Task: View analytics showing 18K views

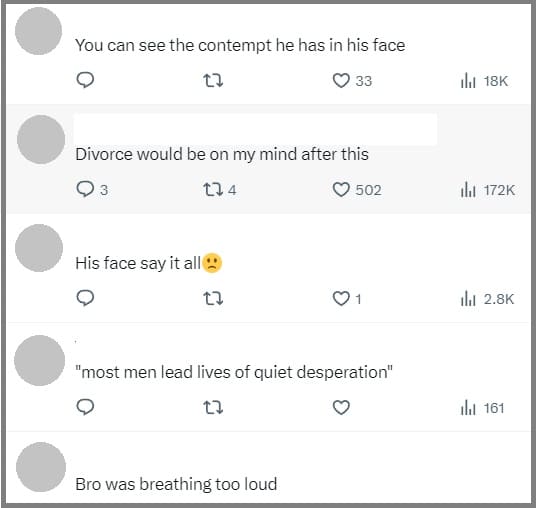Action: [484, 81]
